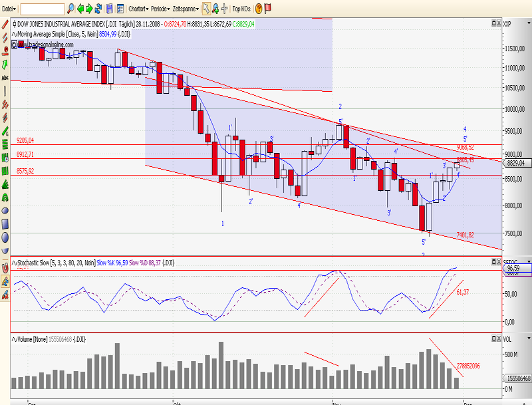
Task: Open the Chartart dropdown
Action: click(138, 9)
